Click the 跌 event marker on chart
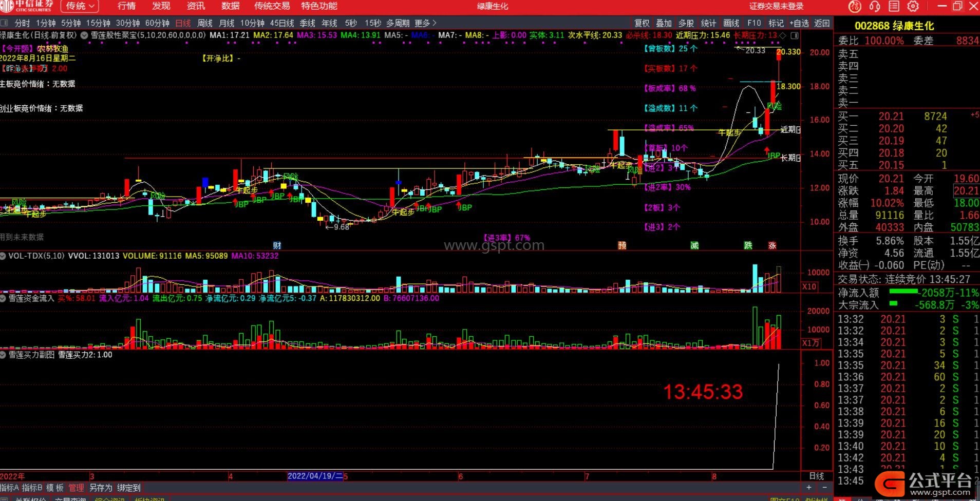 pos(748,245)
